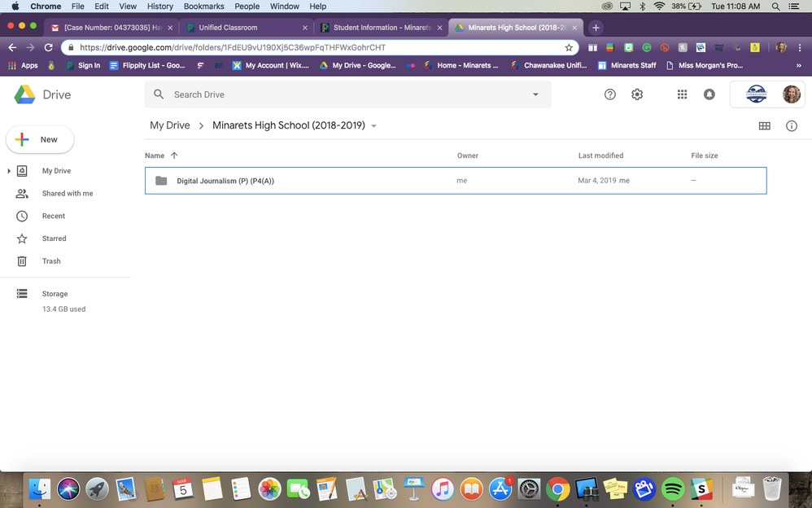The height and width of the screenshot is (508, 812).
Task: Open the Google apps grid launcher
Action: pyautogui.click(x=682, y=94)
